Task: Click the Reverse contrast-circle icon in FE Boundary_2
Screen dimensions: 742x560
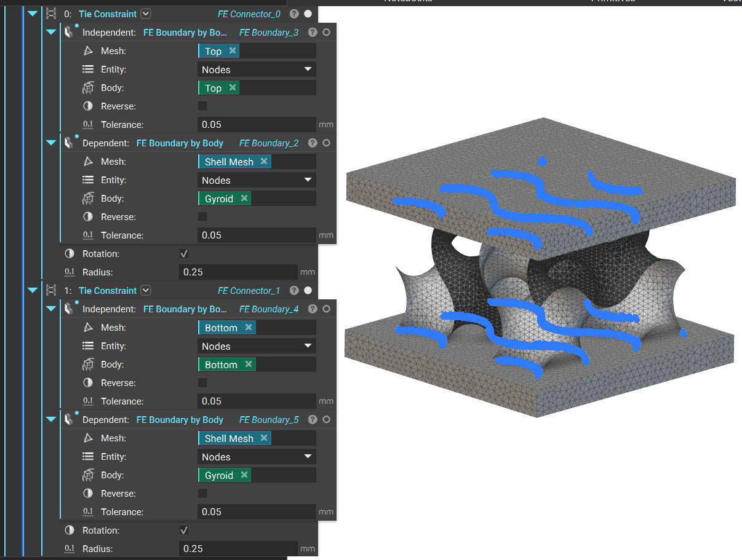Action: pos(87,216)
